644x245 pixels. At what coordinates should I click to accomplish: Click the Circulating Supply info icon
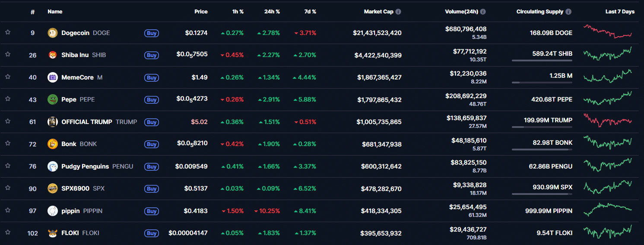568,12
